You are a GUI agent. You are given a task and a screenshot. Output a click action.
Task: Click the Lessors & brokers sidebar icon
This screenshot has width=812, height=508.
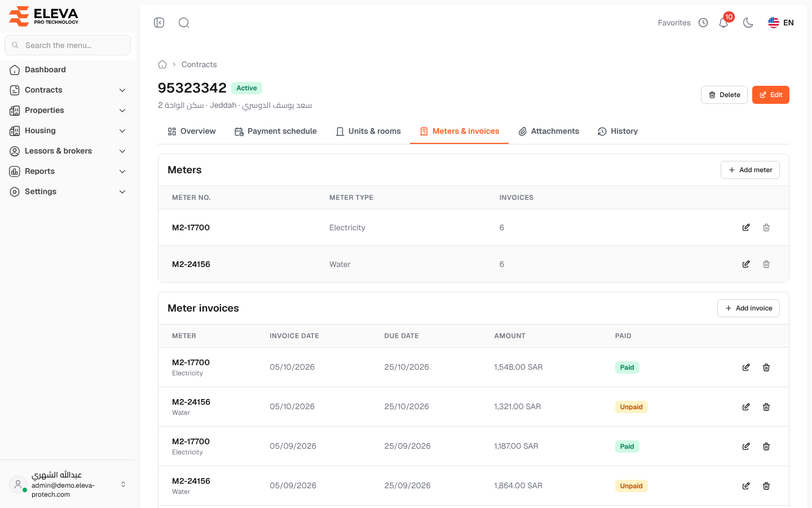pos(15,151)
